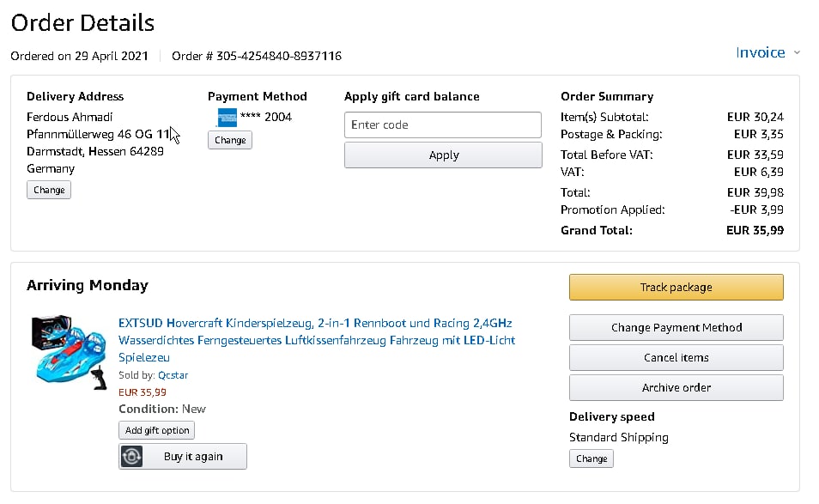Screen dimensions: 819x504
Task: Click the Grand Total amount EUR 35,99
Action: point(754,230)
